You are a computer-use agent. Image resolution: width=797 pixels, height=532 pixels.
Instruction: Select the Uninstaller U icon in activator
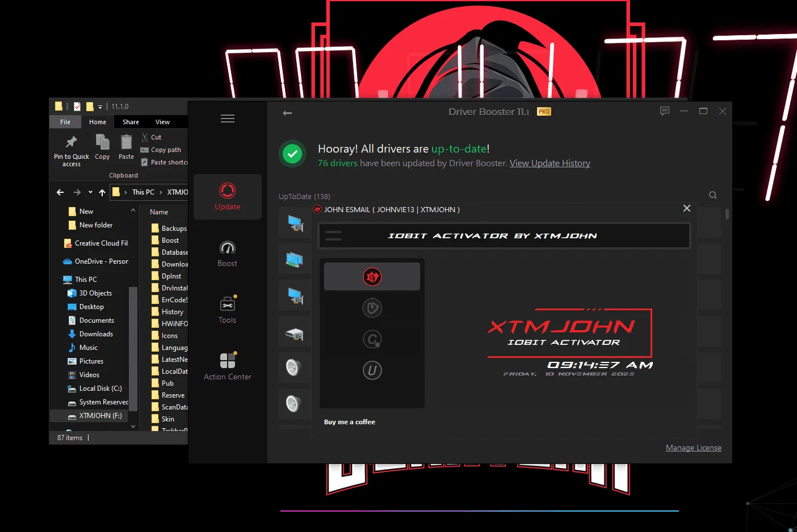(372, 370)
